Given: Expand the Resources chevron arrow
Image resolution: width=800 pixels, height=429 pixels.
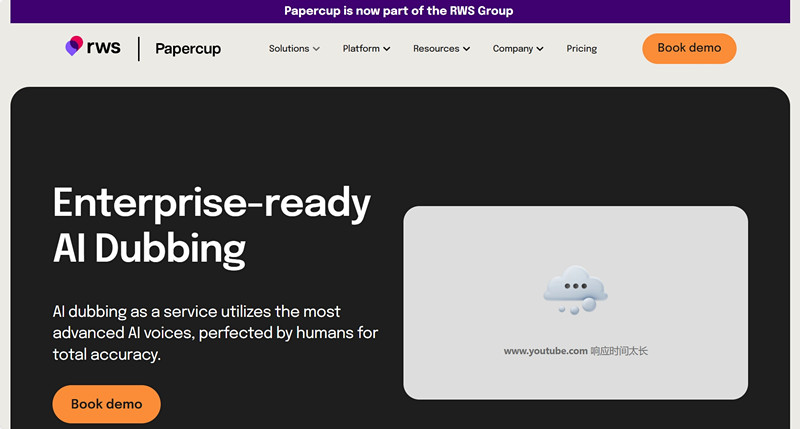Looking at the screenshot, I should point(466,49).
